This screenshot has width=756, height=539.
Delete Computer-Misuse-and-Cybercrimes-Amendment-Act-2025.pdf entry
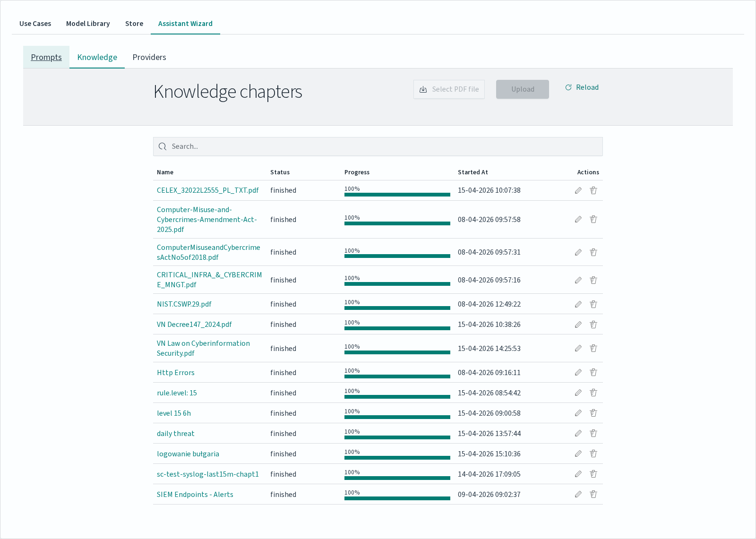[x=593, y=219]
